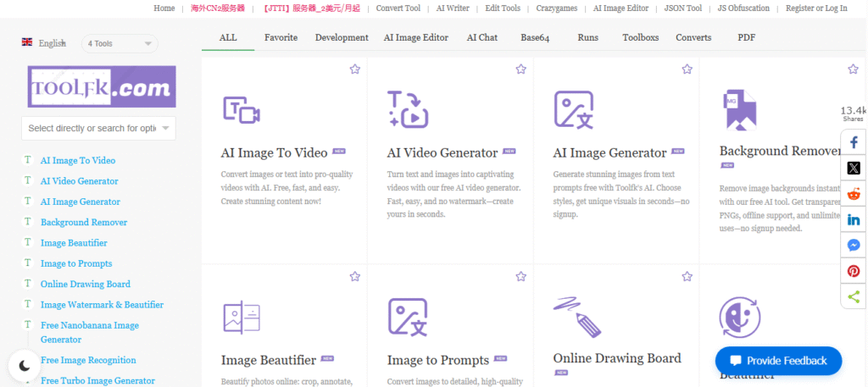This screenshot has height=387, width=868.
Task: Click the Online Drawing Board pencil icon
Action: point(577,316)
